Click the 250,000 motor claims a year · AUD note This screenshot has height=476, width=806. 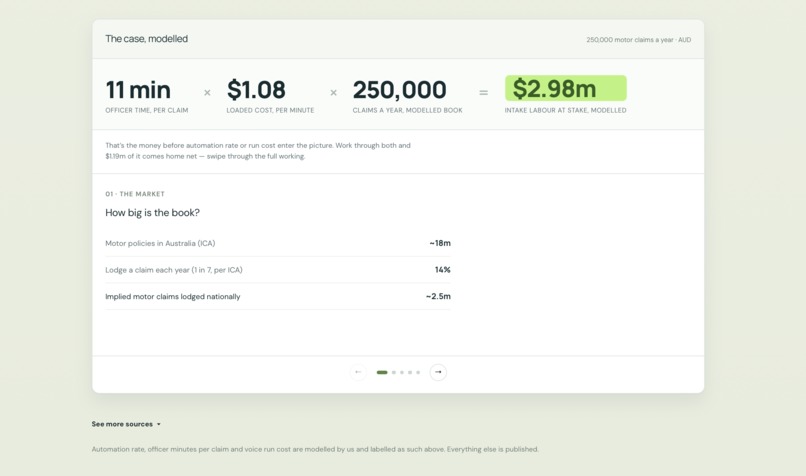pyautogui.click(x=638, y=40)
